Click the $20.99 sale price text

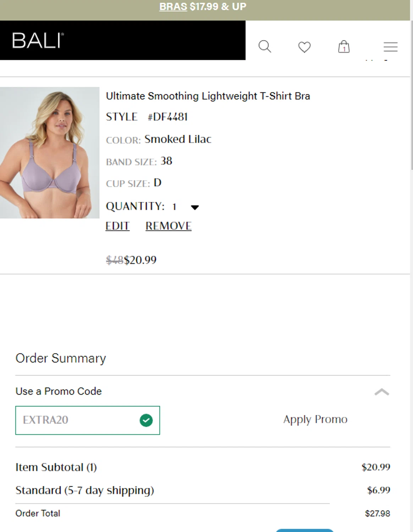pyautogui.click(x=140, y=260)
